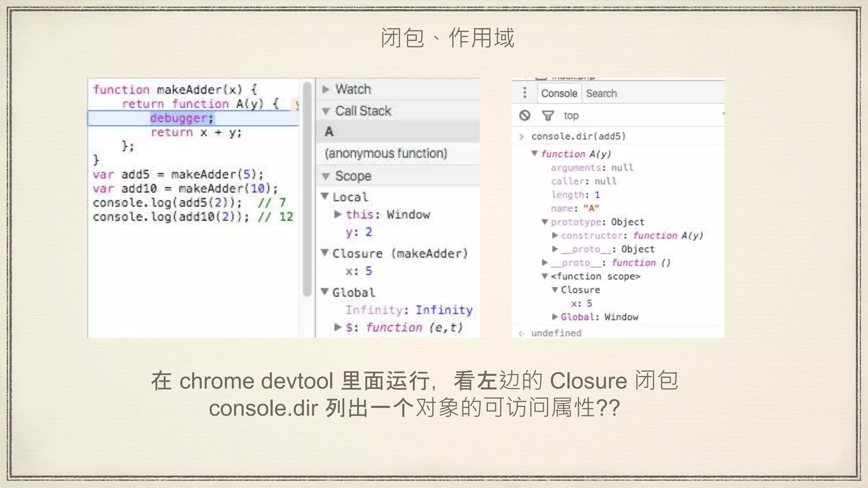Screen dimensions: 868x488
Task: Click the length: 1 property
Action: [x=575, y=195]
